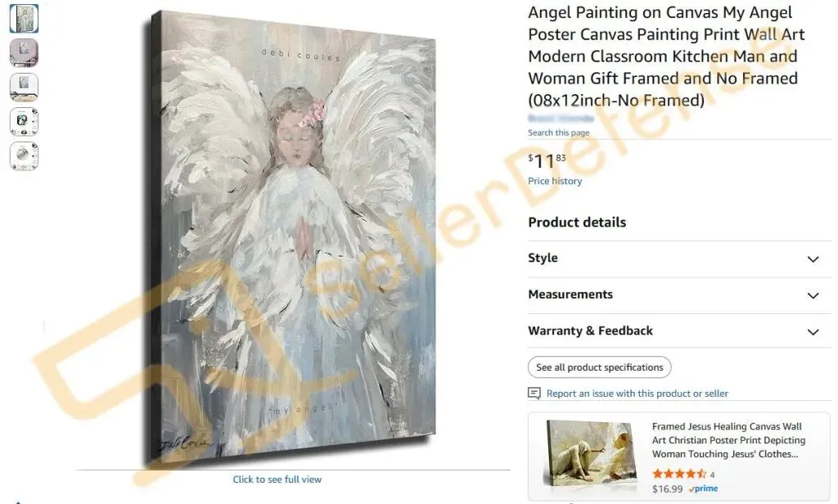The width and height of the screenshot is (838, 504).
Task: Open the Price history link
Action: tap(555, 181)
